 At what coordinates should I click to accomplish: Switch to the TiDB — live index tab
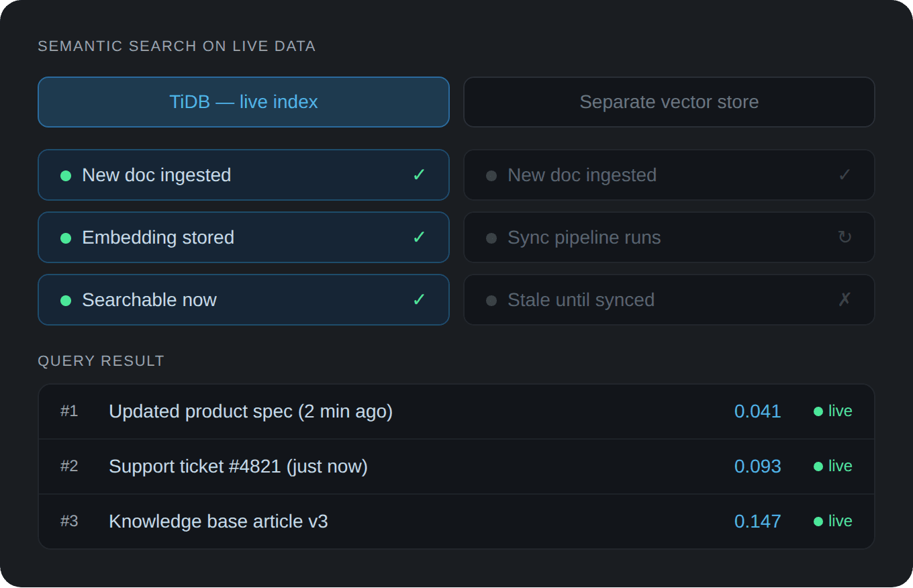[x=244, y=102]
